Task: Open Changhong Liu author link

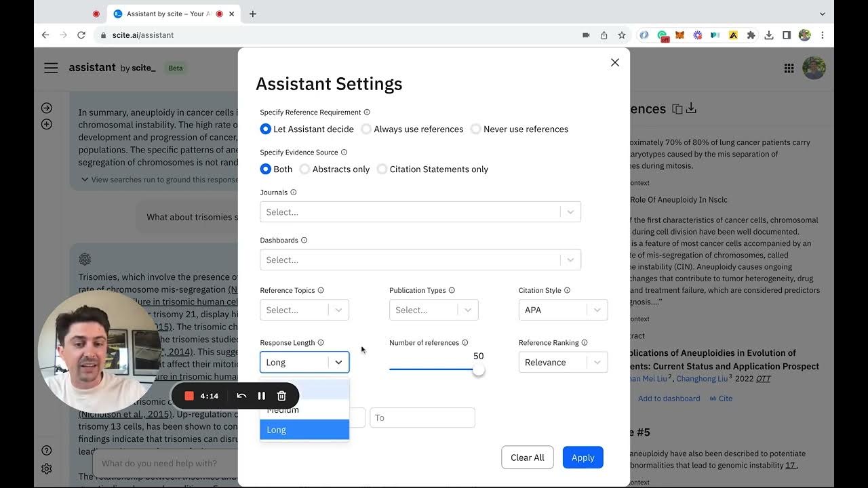Action: (702, 379)
